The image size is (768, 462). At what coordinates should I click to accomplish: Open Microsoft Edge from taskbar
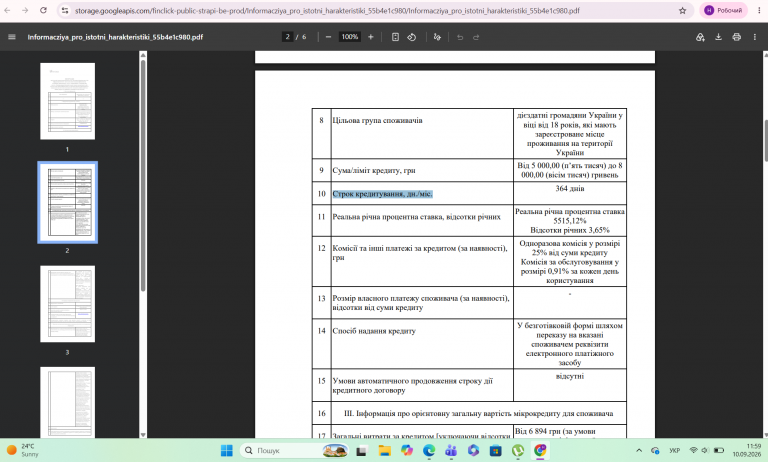tap(429, 450)
